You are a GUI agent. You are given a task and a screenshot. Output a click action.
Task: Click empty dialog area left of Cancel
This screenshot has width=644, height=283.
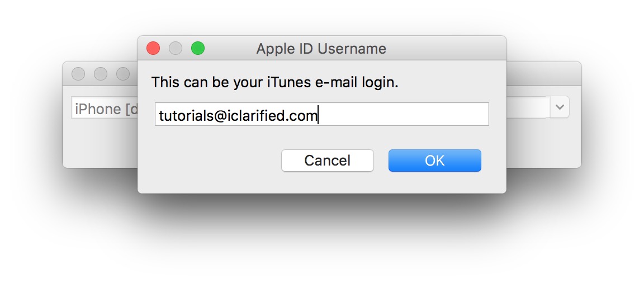point(212,161)
